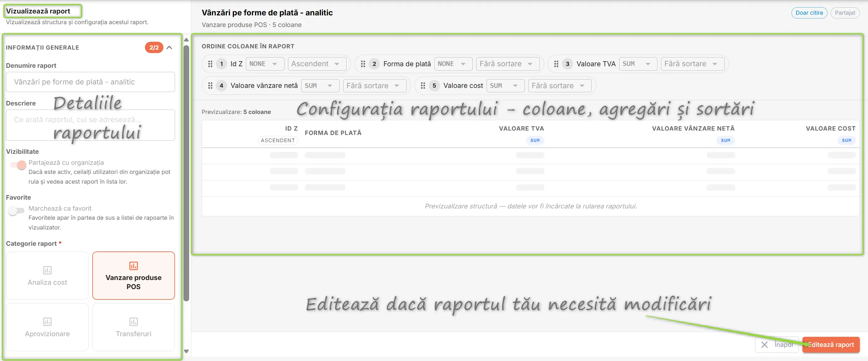Click the Transferuri chart icon
Viewport: 868px width, 361px height.
(x=133, y=321)
